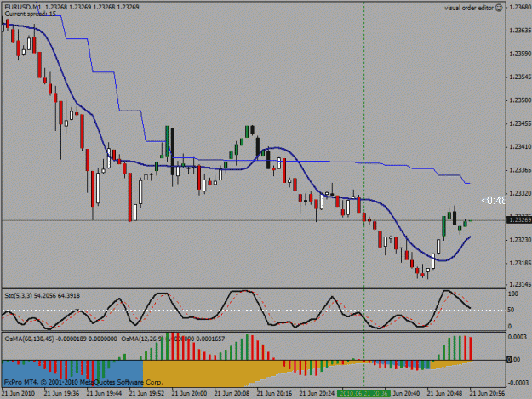Image resolution: width=532 pixels, height=399 pixels.
Task: Click the 'Current spread: 15' label
Action: click(30, 14)
